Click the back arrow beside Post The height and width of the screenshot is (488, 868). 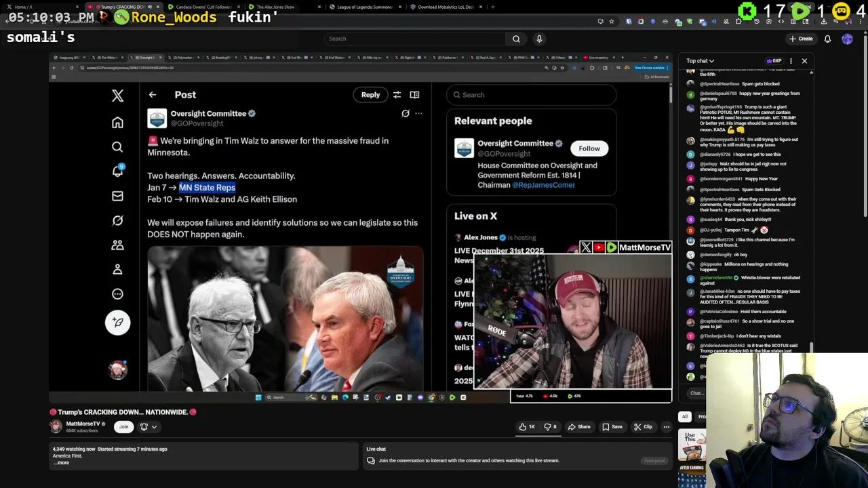click(x=153, y=95)
